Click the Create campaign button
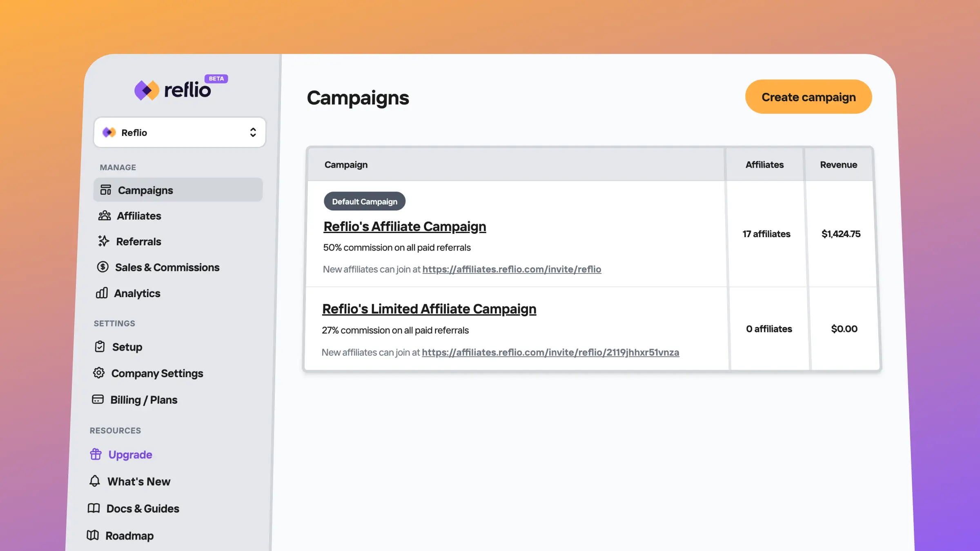The image size is (980, 551). pyautogui.click(x=808, y=96)
